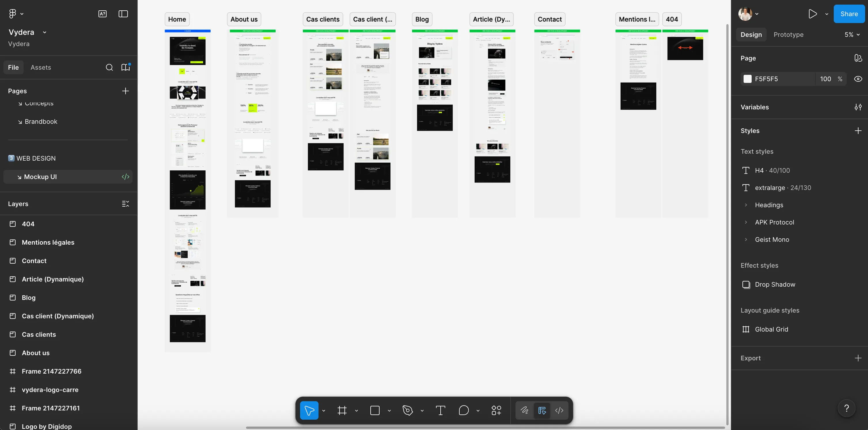
Task: Switch to the Assets tab
Action: [41, 67]
